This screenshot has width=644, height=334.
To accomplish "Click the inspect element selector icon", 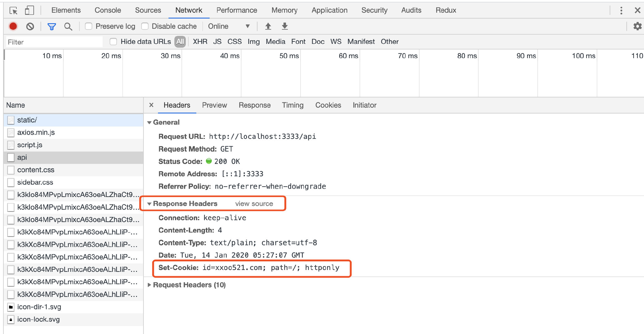I will tap(13, 11).
